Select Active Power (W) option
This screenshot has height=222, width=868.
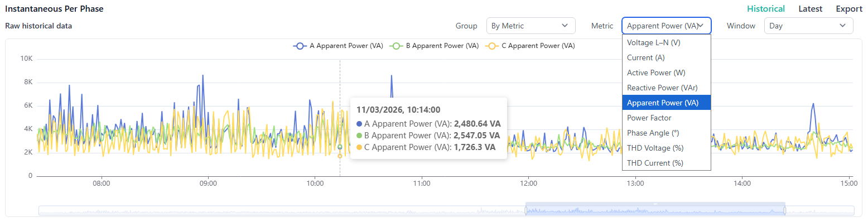(x=667, y=73)
